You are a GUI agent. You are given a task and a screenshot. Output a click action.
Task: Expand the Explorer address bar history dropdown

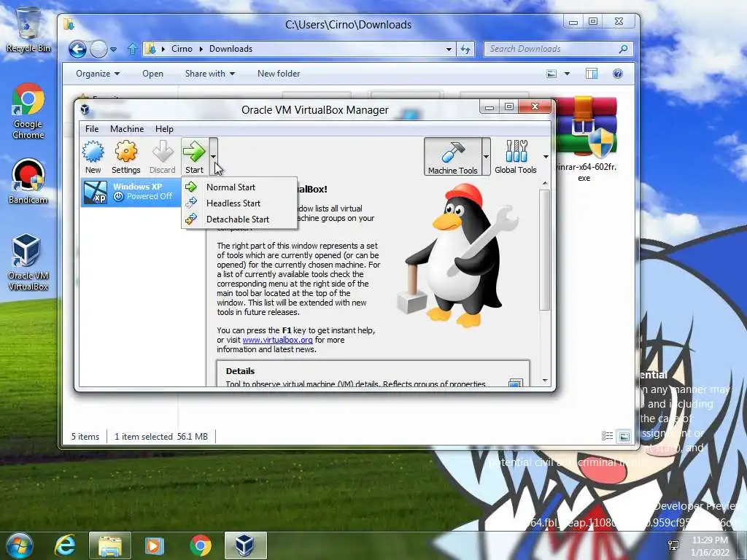[x=449, y=49]
